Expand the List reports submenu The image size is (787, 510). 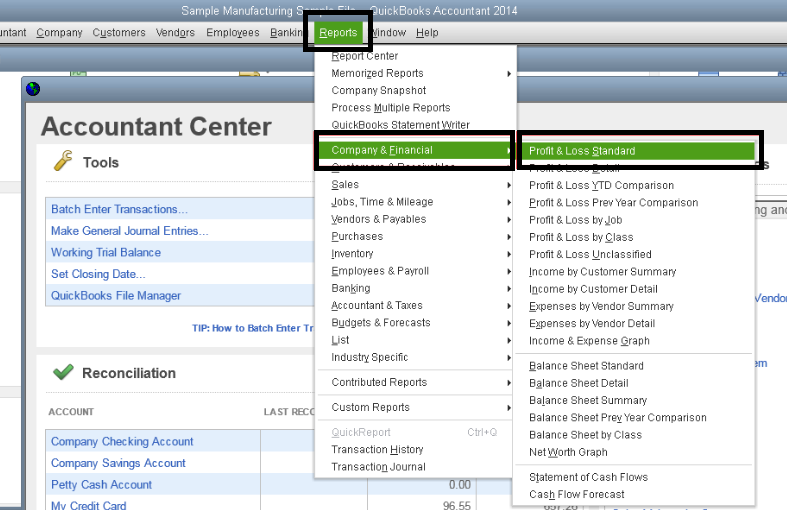pos(415,340)
